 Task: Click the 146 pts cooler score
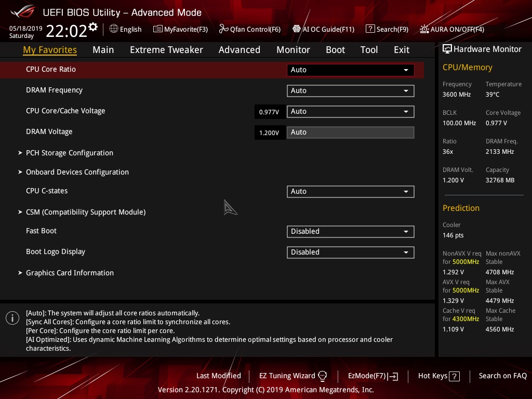coord(453,235)
